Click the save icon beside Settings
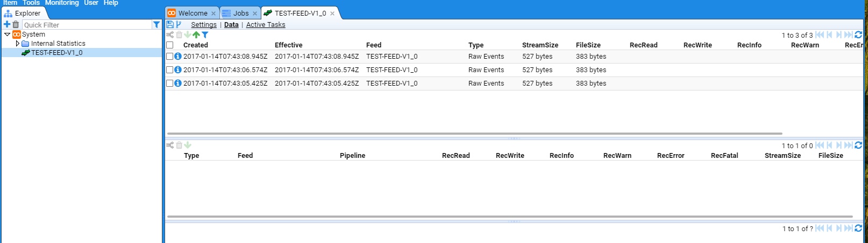Viewport: 868px width, 243px height. [170, 24]
